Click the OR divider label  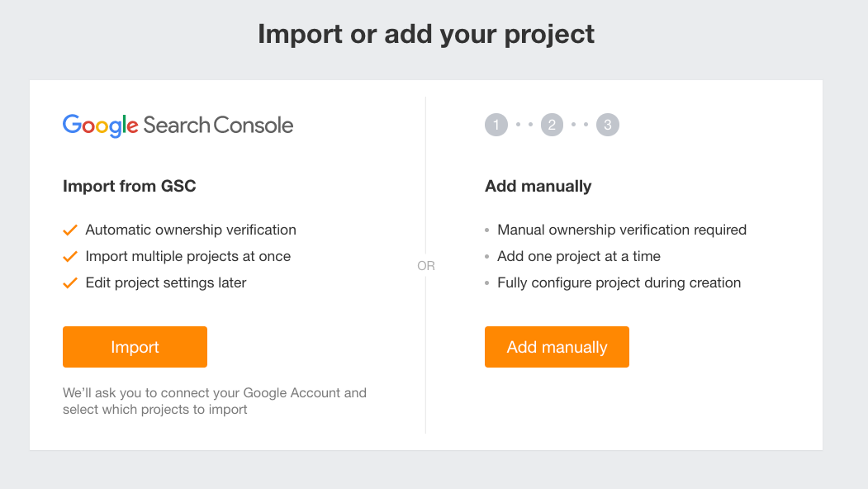click(x=426, y=266)
